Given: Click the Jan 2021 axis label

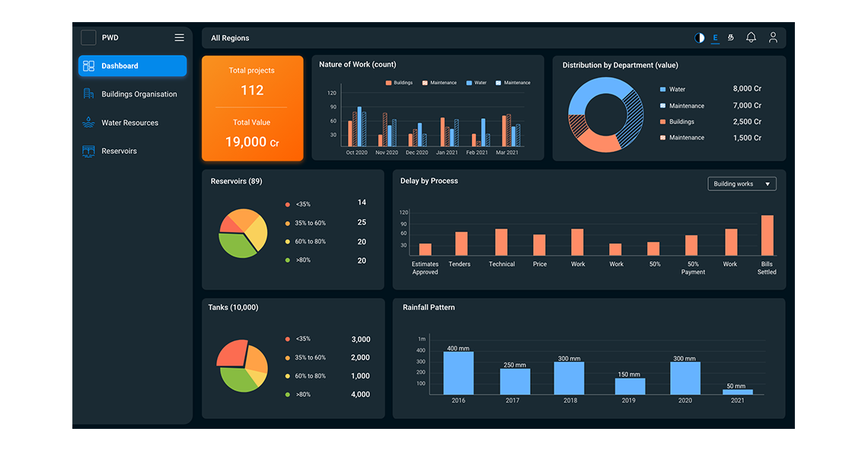Looking at the screenshot, I should (447, 152).
